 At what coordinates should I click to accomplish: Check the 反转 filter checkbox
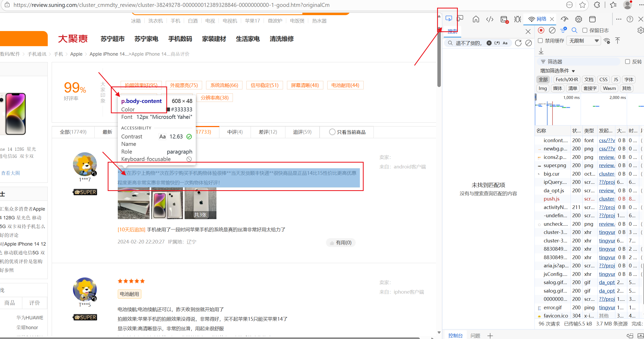(x=628, y=62)
